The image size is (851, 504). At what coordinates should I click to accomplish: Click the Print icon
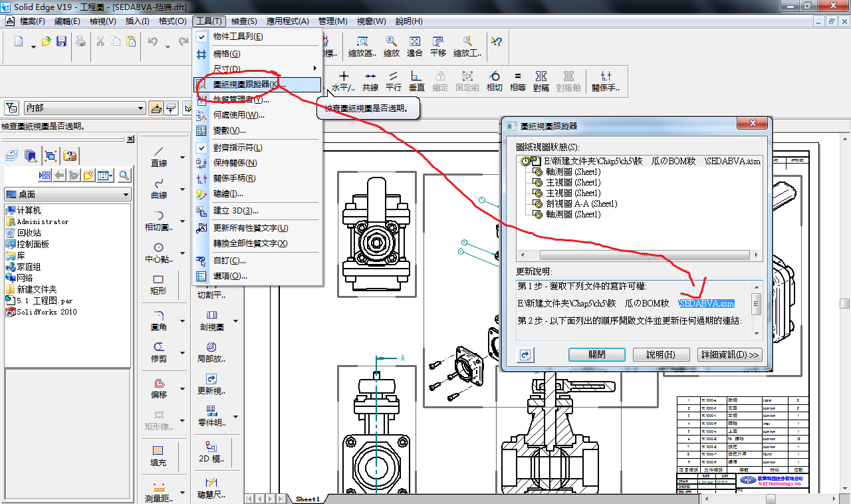point(80,42)
